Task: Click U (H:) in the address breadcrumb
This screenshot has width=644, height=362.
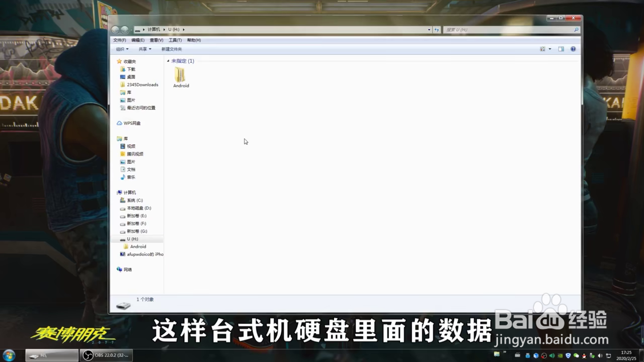Action: click(x=174, y=30)
